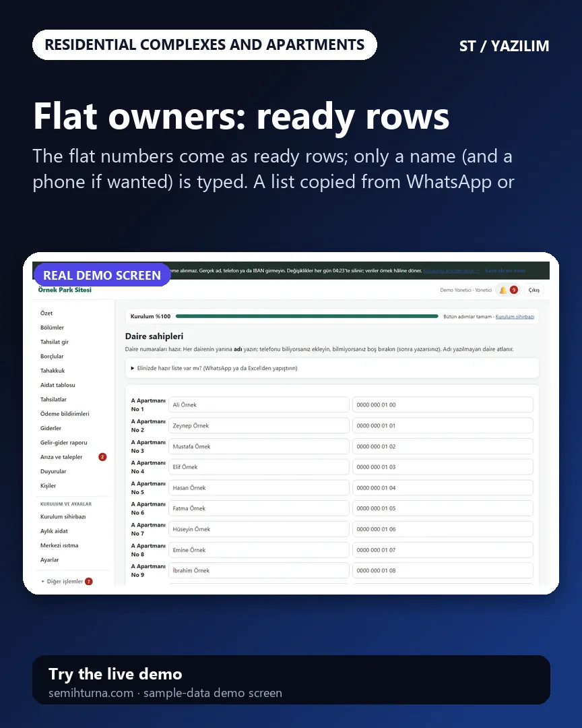The image size is (582, 728).
Task: Click phone field 0000 000 01 06
Action: 443,529
